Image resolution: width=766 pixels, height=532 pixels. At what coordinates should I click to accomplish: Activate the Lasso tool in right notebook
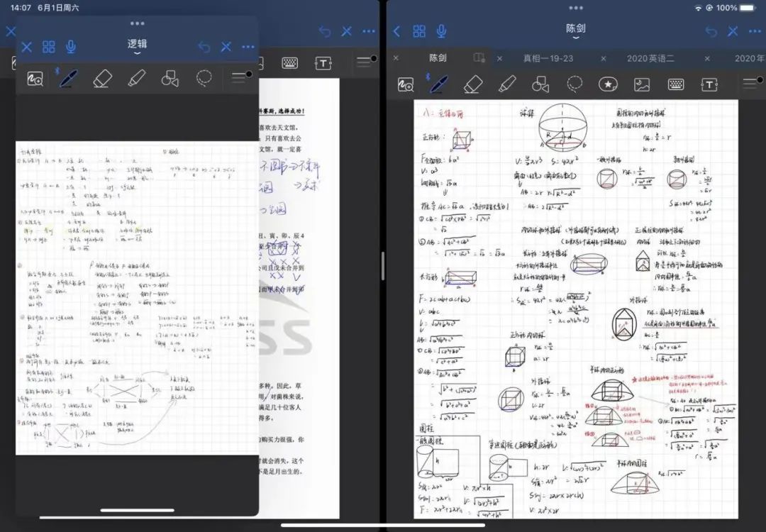pos(574,84)
